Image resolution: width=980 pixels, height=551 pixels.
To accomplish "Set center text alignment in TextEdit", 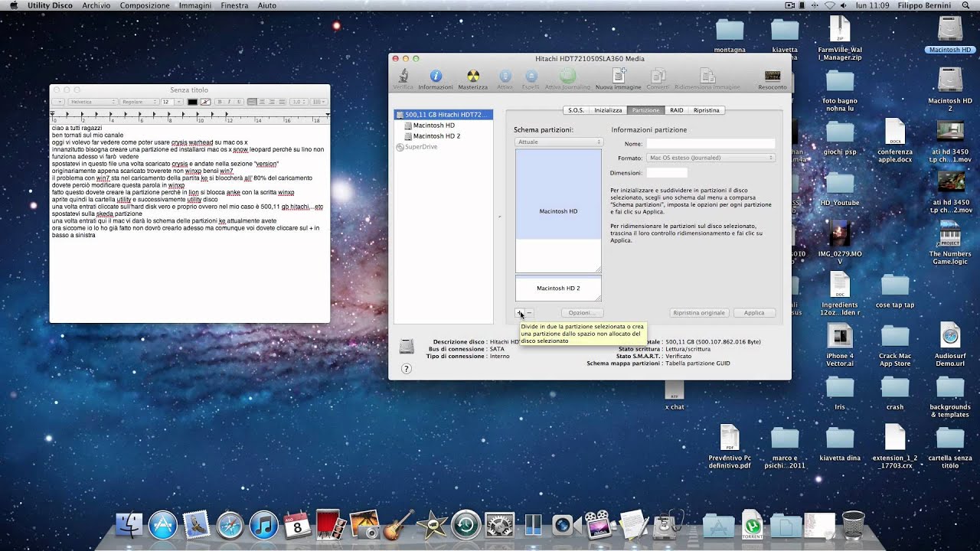I will (261, 102).
